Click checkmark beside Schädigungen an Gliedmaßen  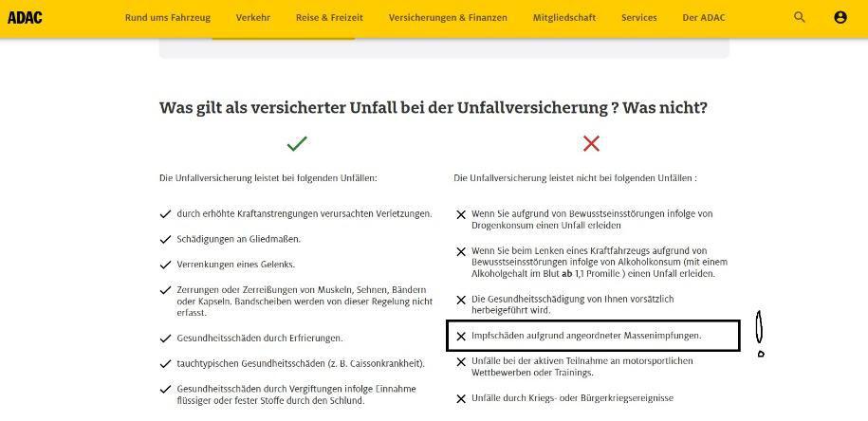(x=166, y=241)
